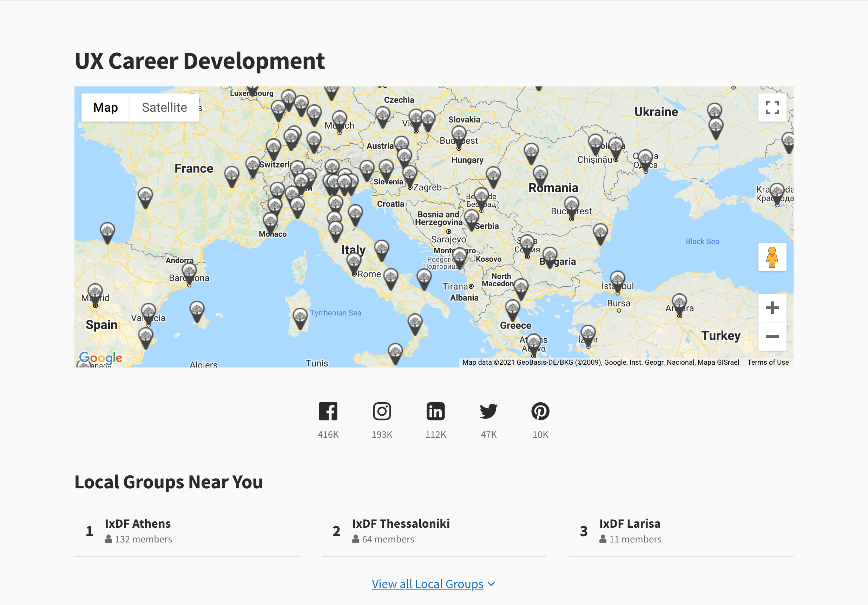Click the Tyrrhenian Sea map label
Screen dimensions: 868x605
pos(335,313)
